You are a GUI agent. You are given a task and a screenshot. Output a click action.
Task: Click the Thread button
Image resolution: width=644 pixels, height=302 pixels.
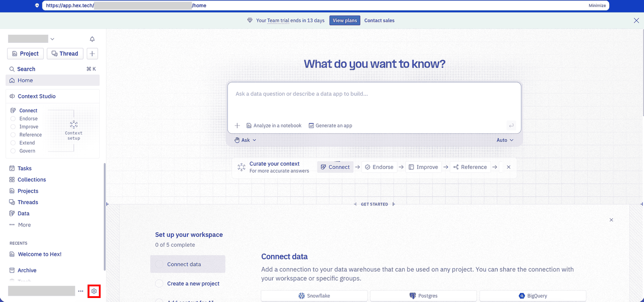click(65, 54)
